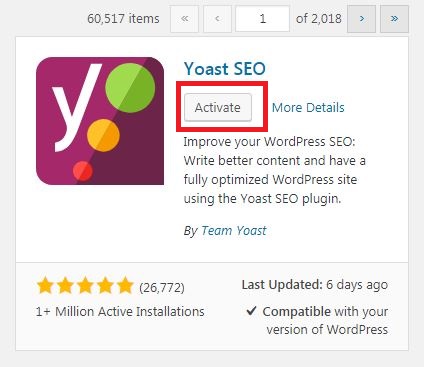424x367 pixels.
Task: Click the current page number field
Action: tap(263, 19)
